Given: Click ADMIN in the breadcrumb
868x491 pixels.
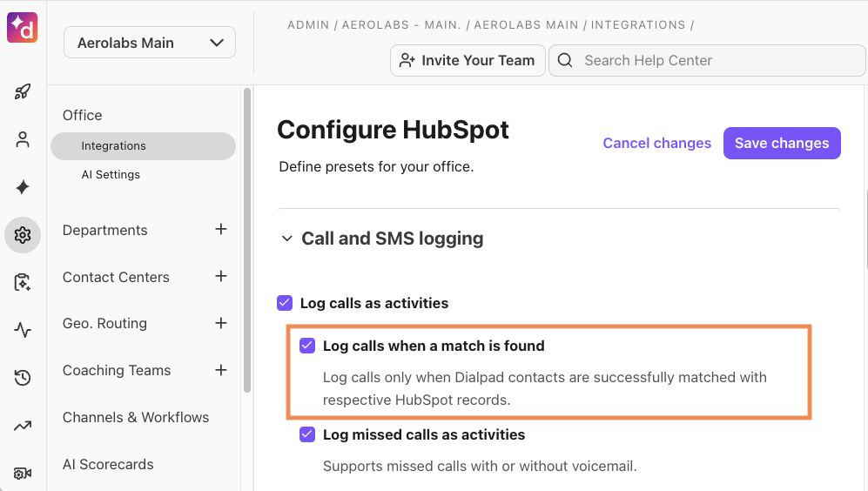Looking at the screenshot, I should click(308, 25).
